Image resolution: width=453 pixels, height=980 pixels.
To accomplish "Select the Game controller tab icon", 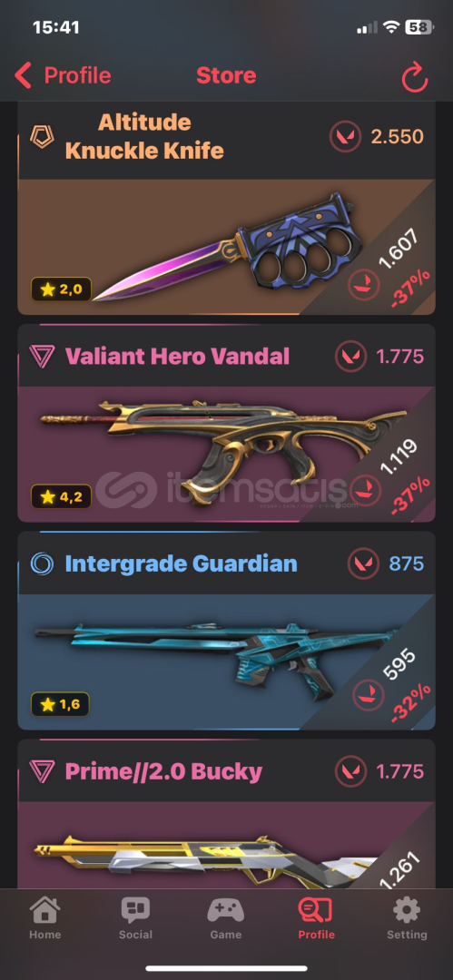I will tap(225, 911).
